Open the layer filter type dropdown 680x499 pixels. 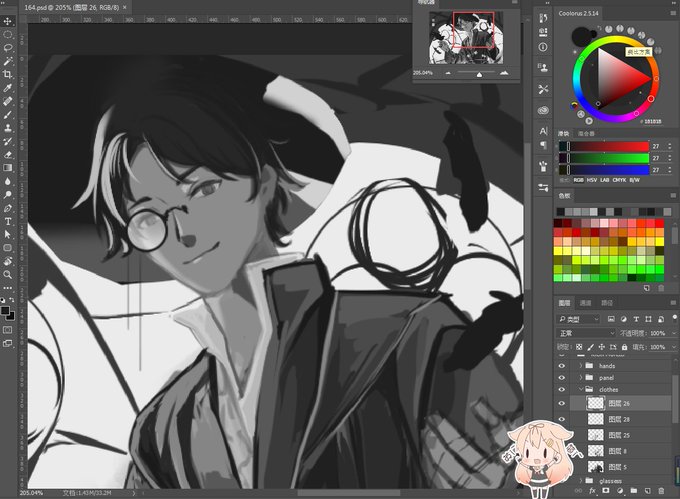tap(578, 319)
